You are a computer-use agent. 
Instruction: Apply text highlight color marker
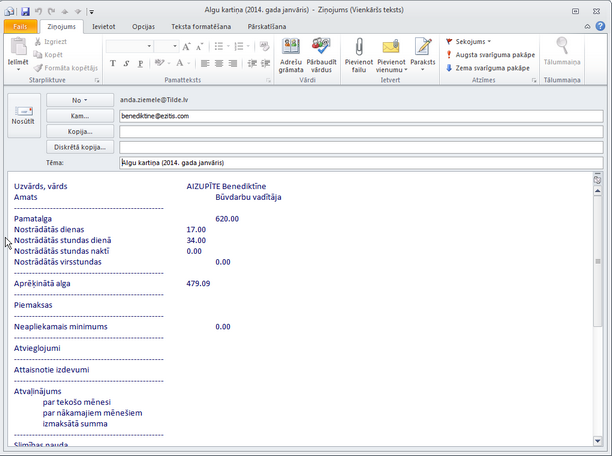pos(159,63)
